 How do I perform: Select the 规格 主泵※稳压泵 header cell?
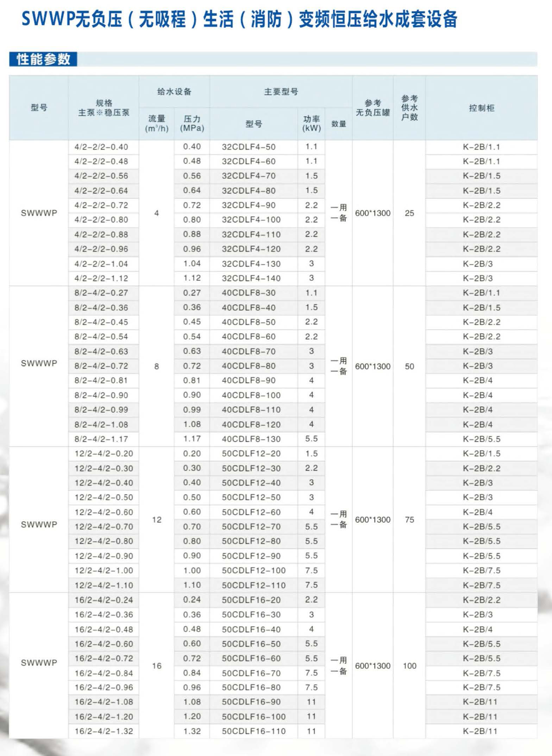tap(103, 108)
